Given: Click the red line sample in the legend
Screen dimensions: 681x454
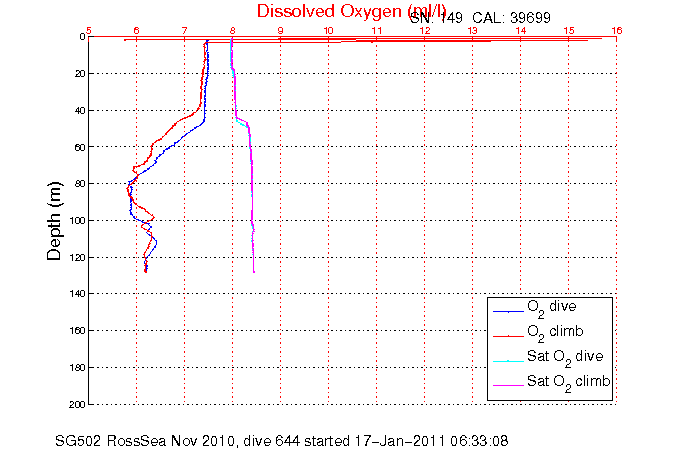Looking at the screenshot, I should point(509,336).
